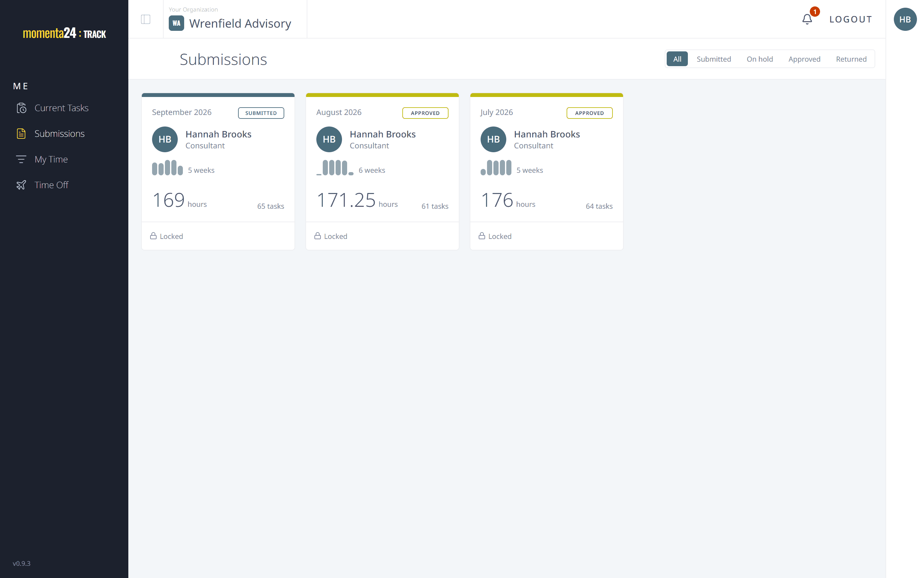924x578 pixels.
Task: Click the HB avatar on September 2026 card
Action: pos(165,139)
